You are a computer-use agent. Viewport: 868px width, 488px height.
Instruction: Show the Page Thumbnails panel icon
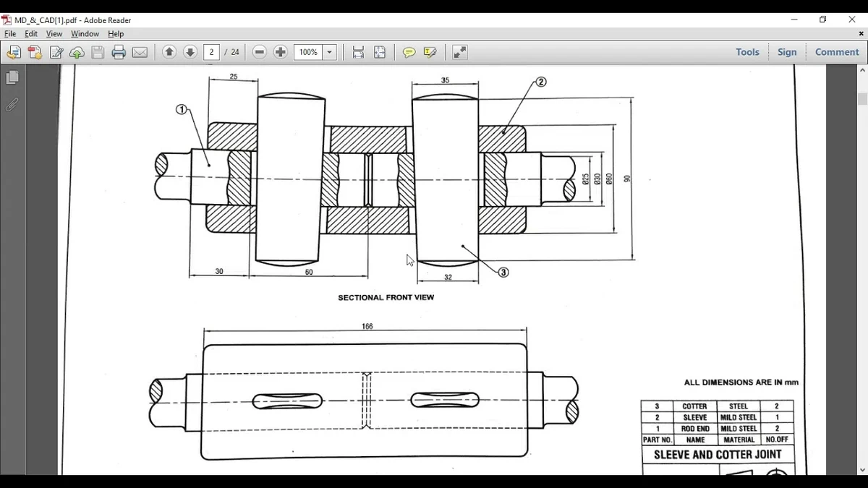12,77
